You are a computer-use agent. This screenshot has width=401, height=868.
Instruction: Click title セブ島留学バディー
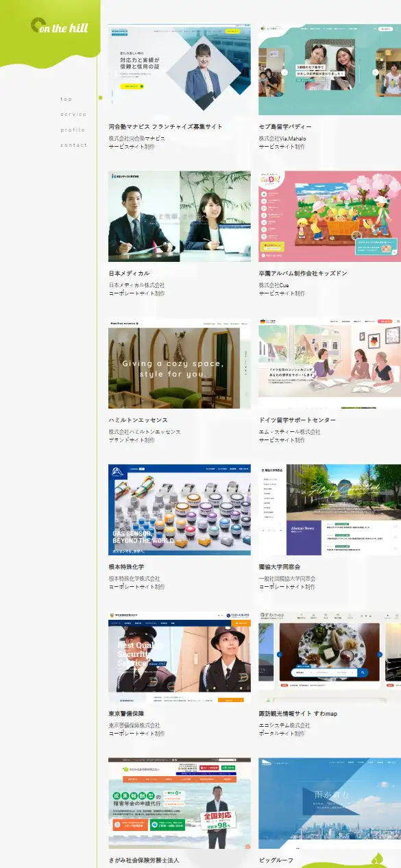tap(285, 127)
